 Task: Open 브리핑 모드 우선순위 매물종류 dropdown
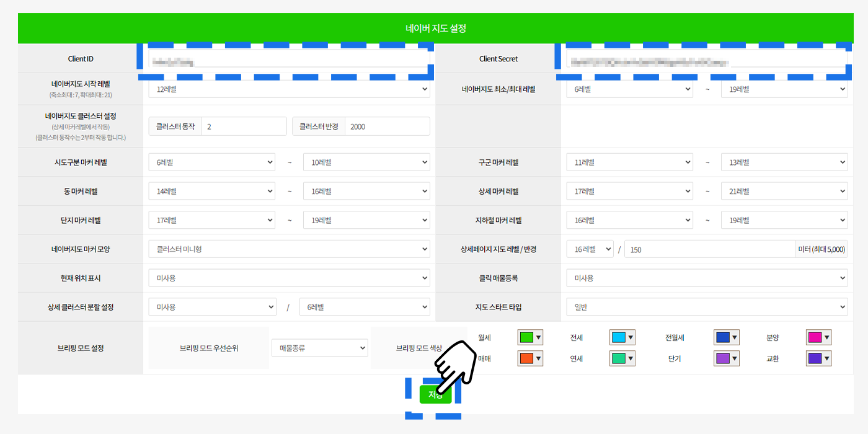point(320,348)
